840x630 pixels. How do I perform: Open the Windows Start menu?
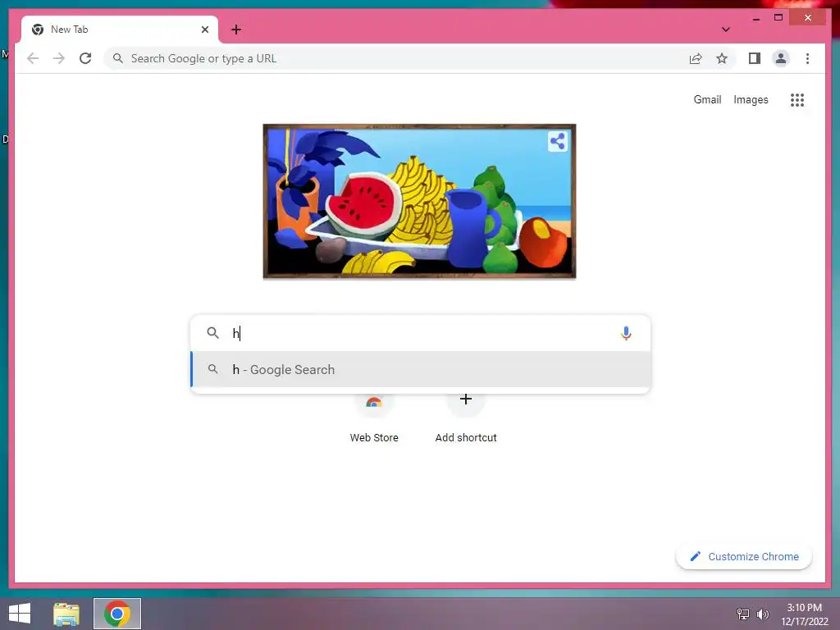(x=20, y=614)
